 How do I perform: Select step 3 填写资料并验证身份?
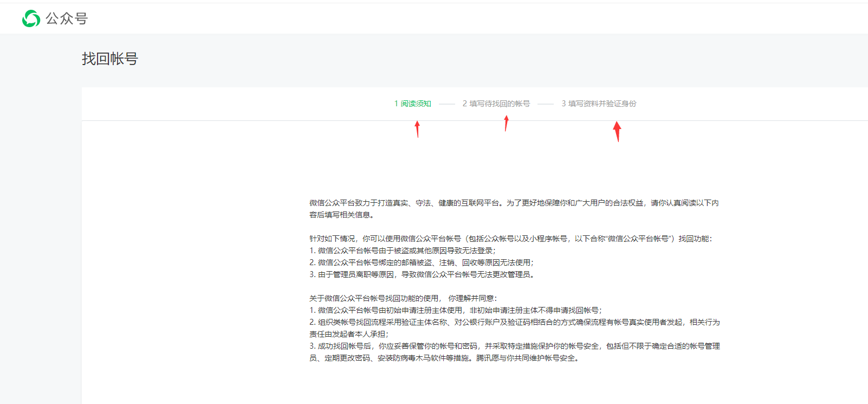599,104
